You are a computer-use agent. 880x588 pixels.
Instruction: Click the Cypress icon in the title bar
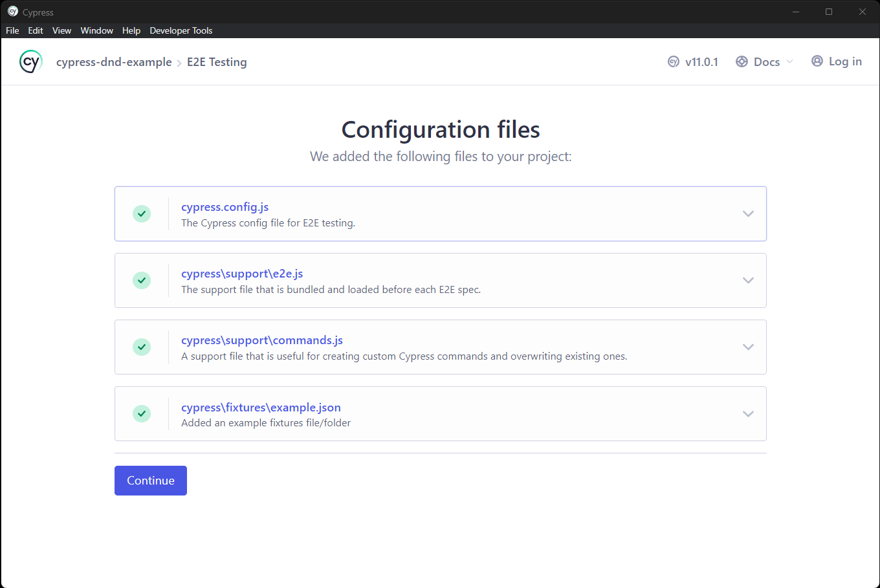14,12
